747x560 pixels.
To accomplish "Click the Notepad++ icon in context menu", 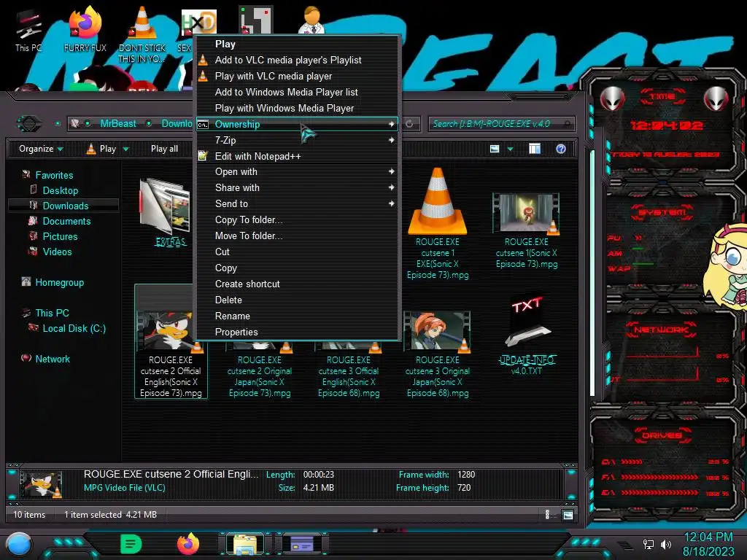I will [203, 156].
